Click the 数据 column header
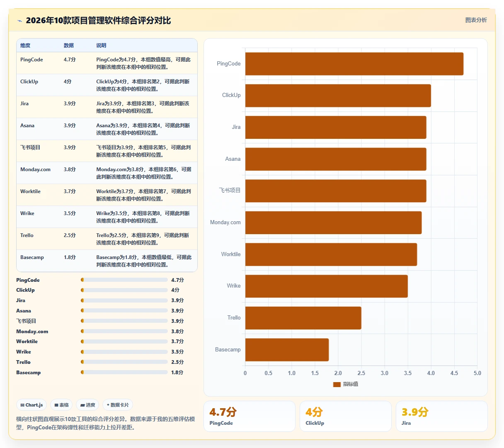 (69, 46)
